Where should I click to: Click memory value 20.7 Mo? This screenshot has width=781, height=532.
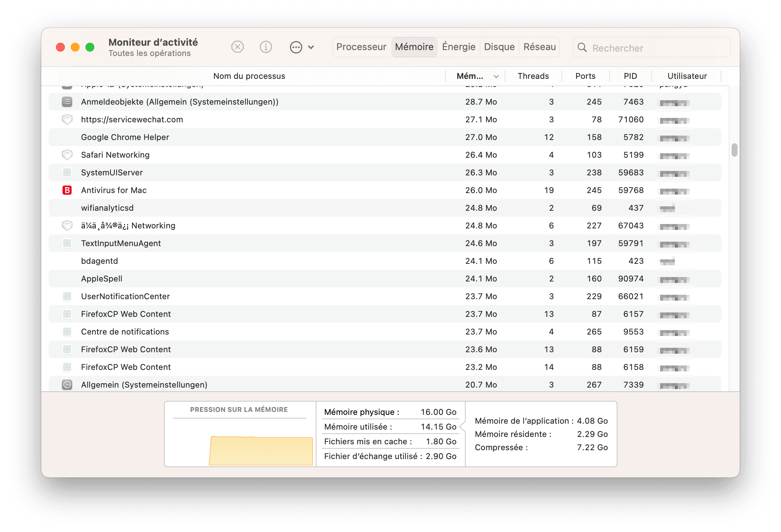[x=481, y=385]
